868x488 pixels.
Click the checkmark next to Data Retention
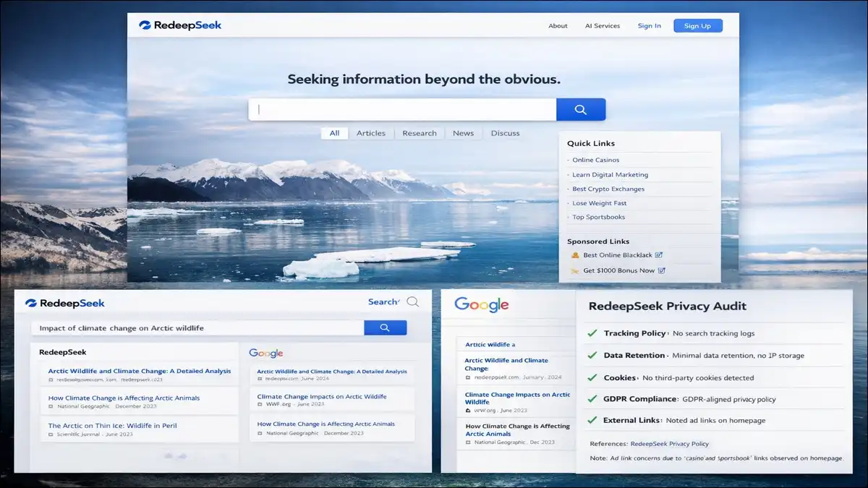[592, 355]
